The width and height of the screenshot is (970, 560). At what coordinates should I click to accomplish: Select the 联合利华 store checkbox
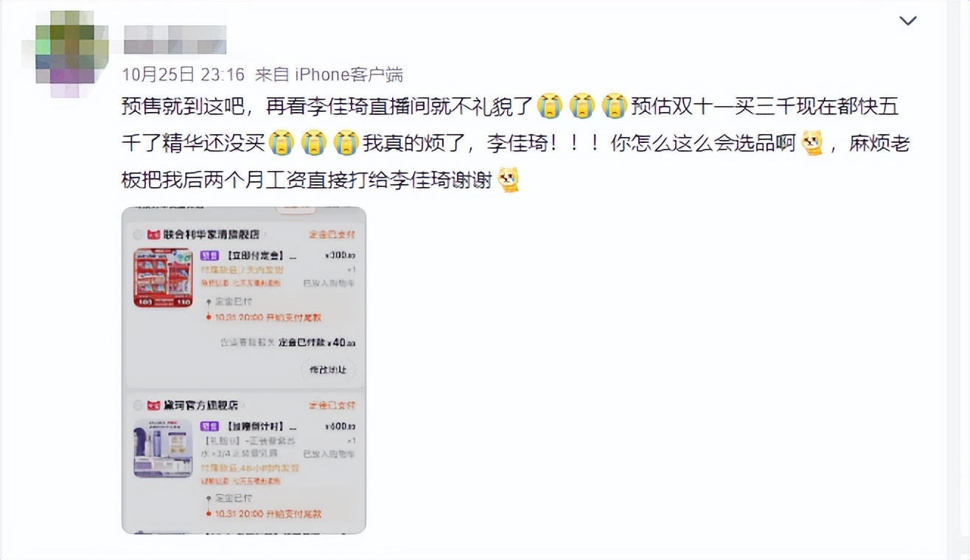tap(137, 234)
